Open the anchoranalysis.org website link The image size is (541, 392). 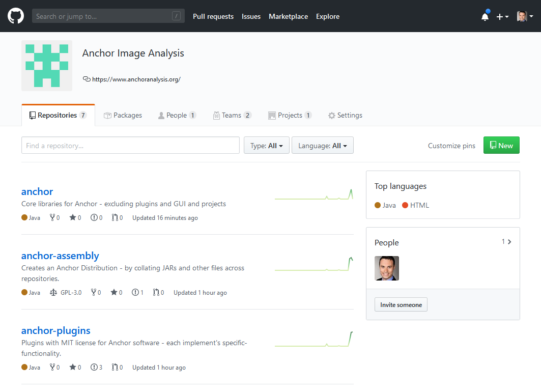(136, 79)
